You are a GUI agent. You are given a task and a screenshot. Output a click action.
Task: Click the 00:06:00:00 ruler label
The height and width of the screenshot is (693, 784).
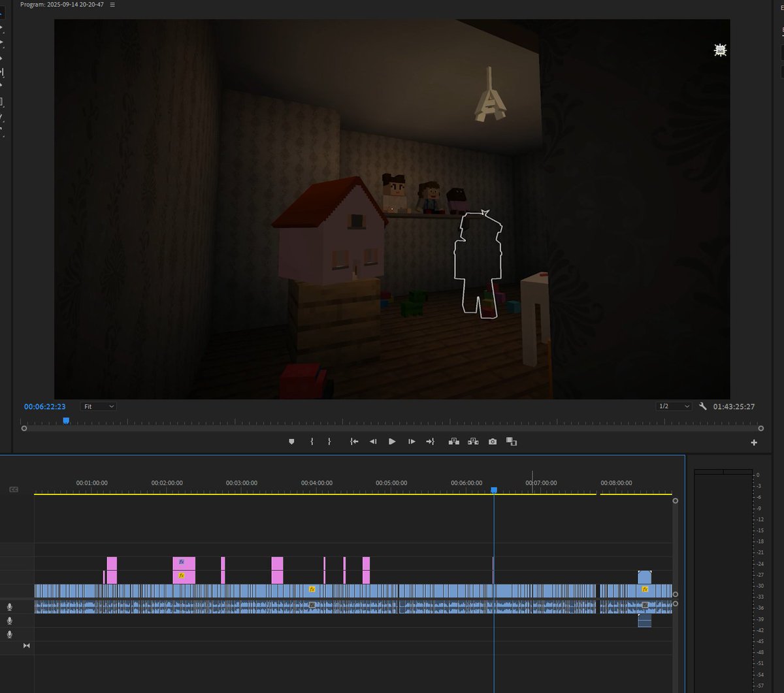coord(466,483)
